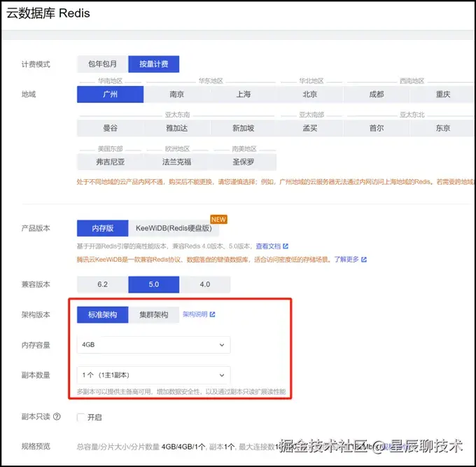Click the 规格预览 summary text
The image size is (476, 467).
point(243,447)
